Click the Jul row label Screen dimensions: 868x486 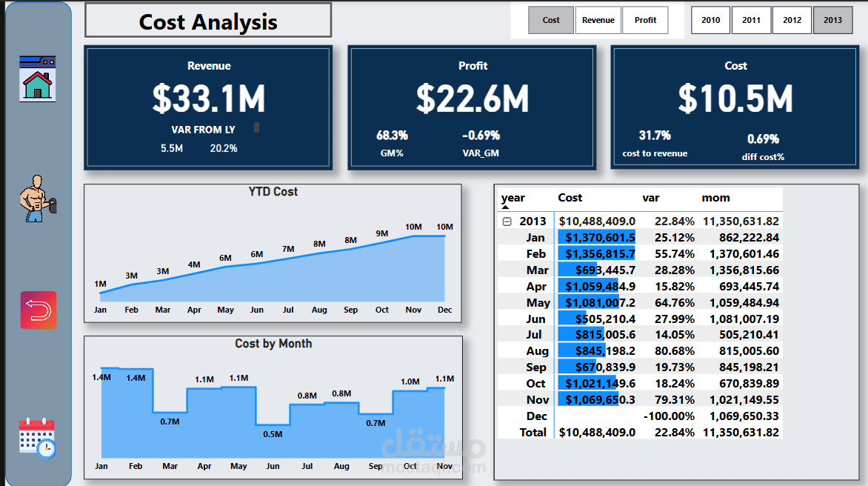click(534, 334)
